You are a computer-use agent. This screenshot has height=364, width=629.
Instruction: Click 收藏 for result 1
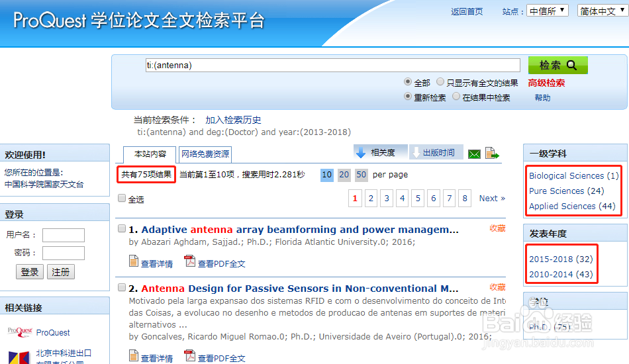[x=497, y=228]
